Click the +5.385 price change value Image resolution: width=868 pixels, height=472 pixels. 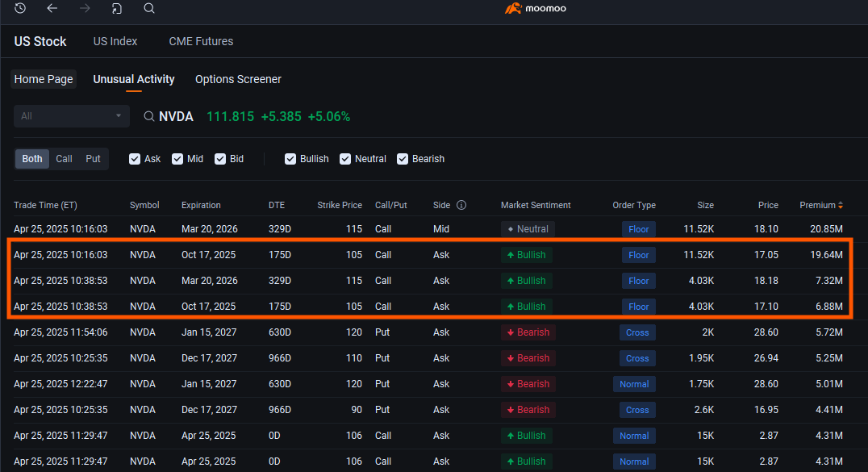point(282,116)
